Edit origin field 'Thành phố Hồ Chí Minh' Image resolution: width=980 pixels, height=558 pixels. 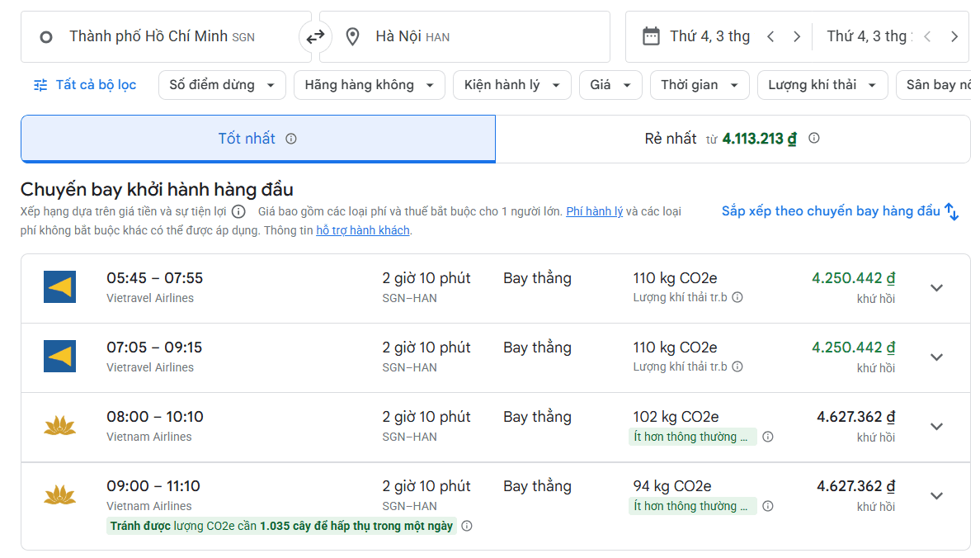point(167,37)
